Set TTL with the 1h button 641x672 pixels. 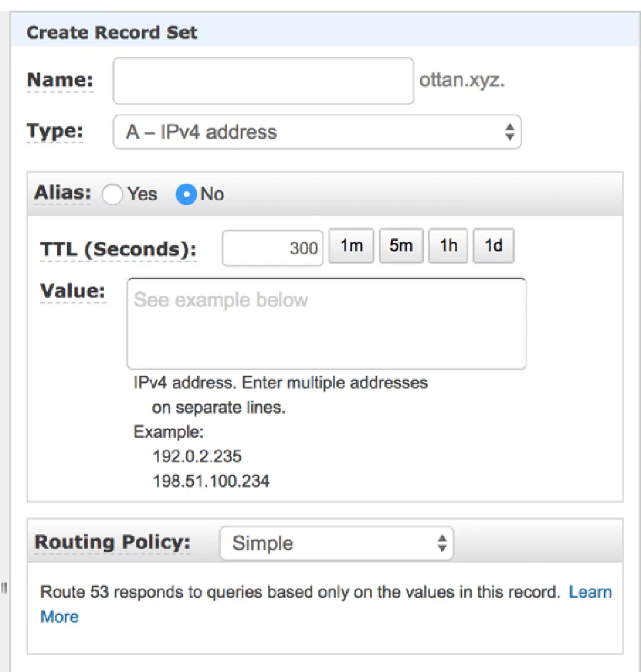(x=448, y=246)
